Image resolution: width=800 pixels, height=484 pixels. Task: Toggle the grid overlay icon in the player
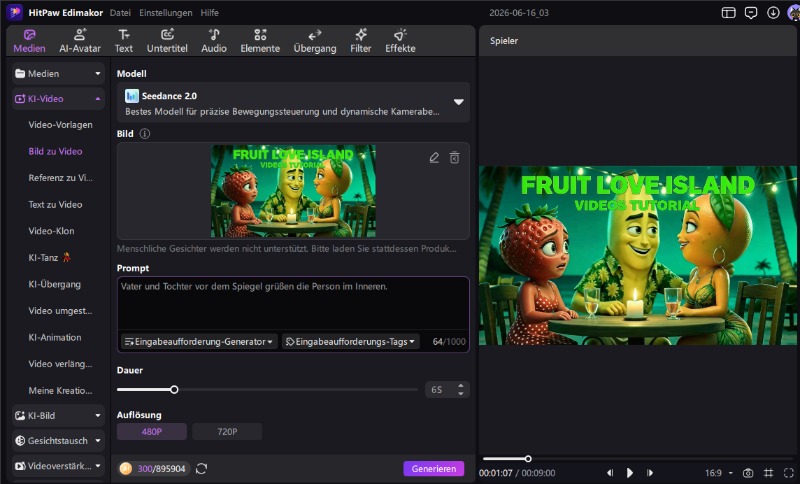[x=768, y=473]
